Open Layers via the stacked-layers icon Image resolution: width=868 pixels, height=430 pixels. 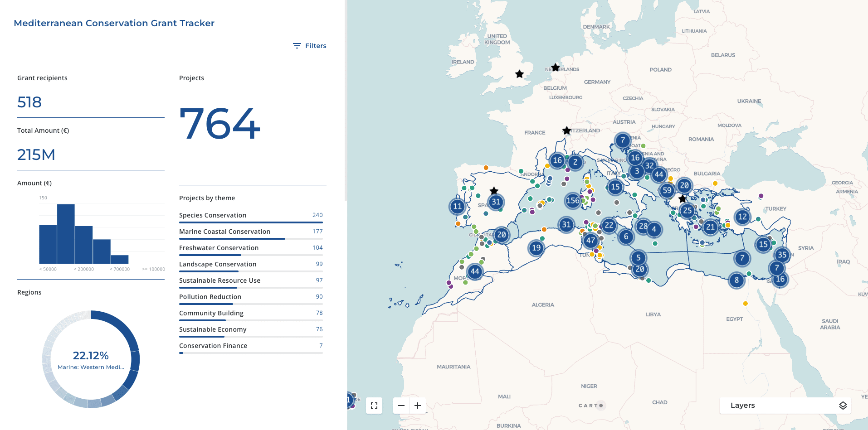842,406
